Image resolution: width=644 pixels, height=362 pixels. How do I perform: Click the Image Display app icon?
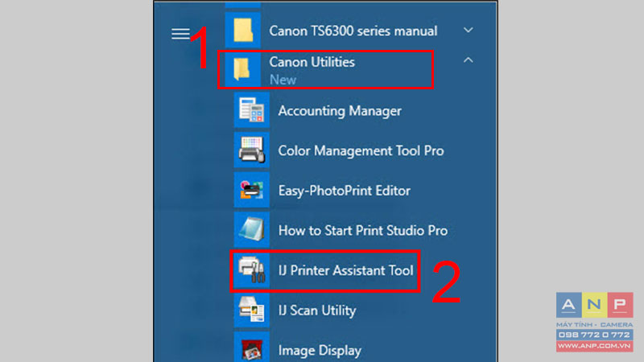coord(252,348)
